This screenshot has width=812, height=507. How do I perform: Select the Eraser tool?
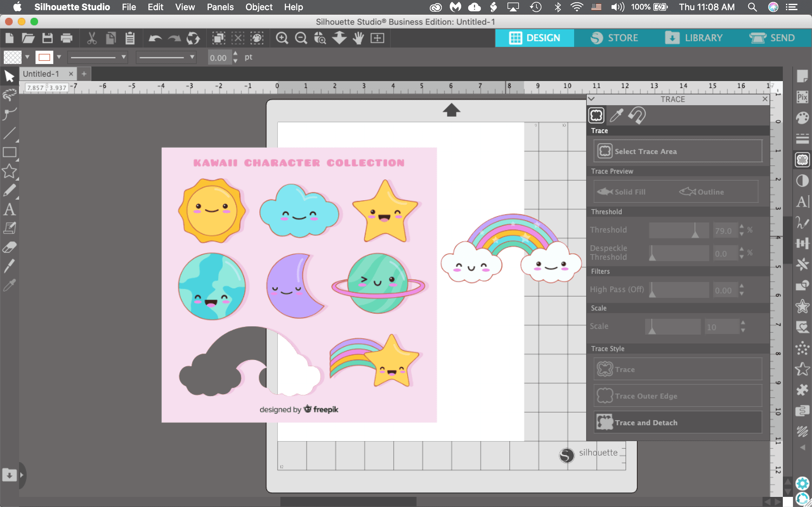(x=9, y=247)
